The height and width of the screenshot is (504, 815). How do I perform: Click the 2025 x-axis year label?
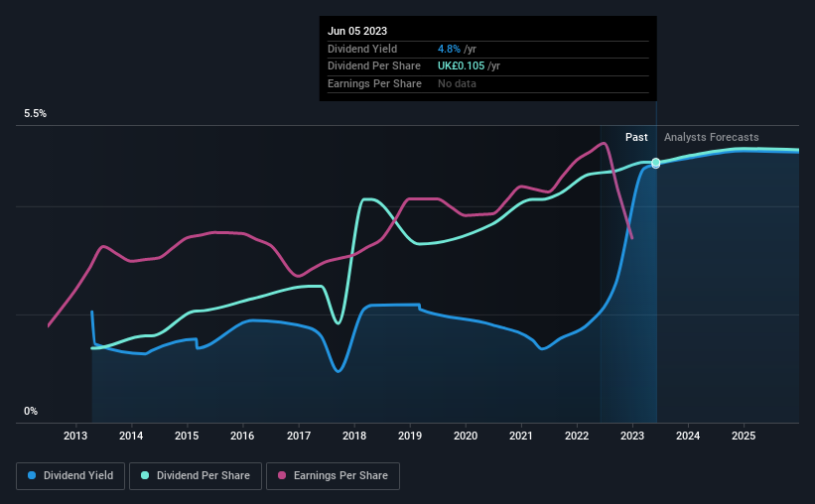(744, 436)
